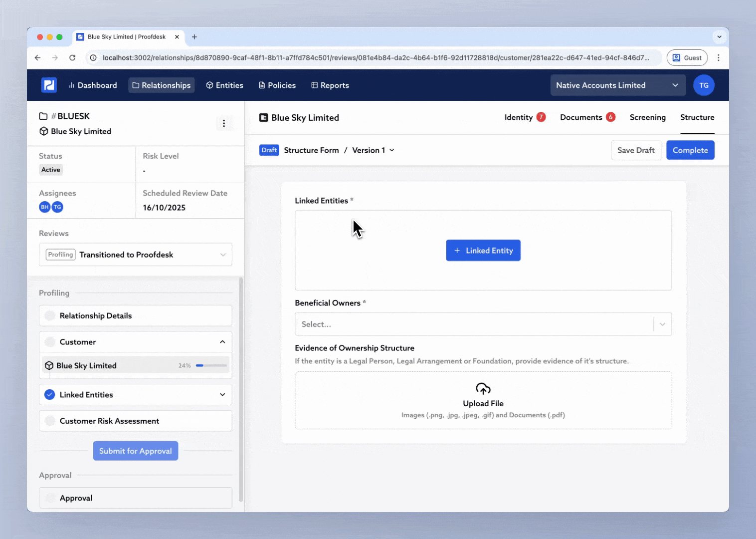756x539 pixels.
Task: Switch to the Identity tab
Action: tap(519, 117)
